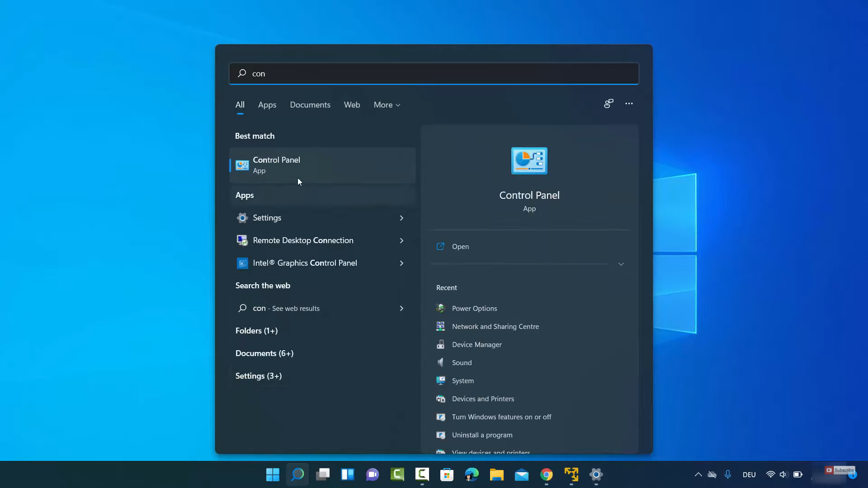Image resolution: width=868 pixels, height=488 pixels.
Task: Expand arrow next to Settings result
Action: [x=401, y=218]
